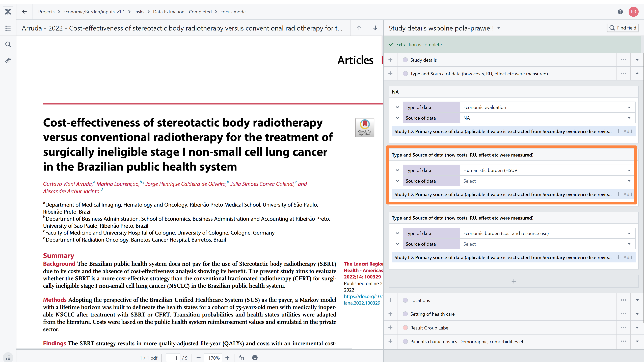Open more options for Locations row

(624, 300)
